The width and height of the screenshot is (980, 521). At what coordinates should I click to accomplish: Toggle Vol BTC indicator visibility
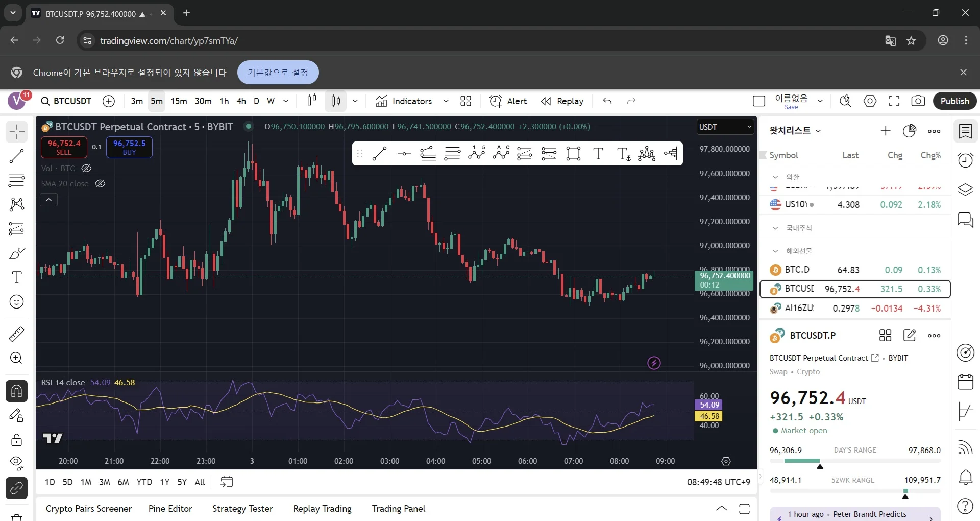[86, 168]
